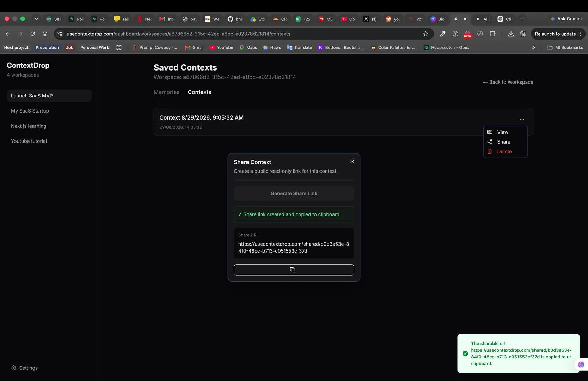Open the three-dot menu on the context card

pos(522,119)
